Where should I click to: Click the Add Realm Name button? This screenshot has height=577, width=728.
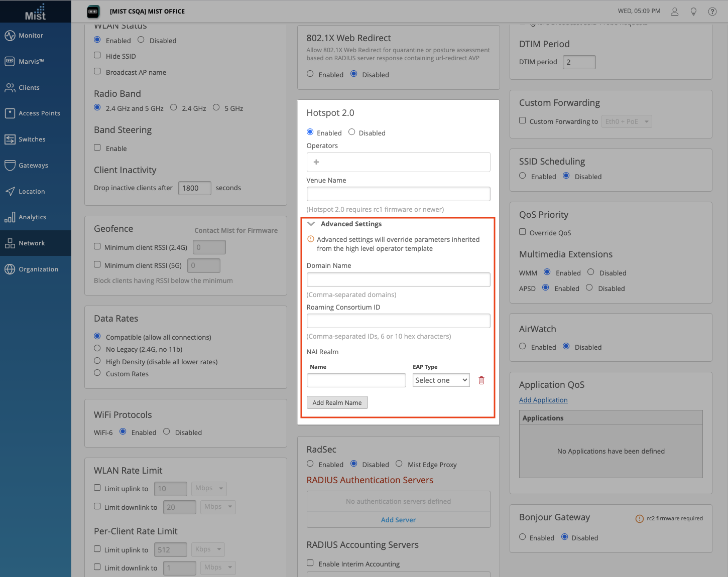tap(337, 402)
